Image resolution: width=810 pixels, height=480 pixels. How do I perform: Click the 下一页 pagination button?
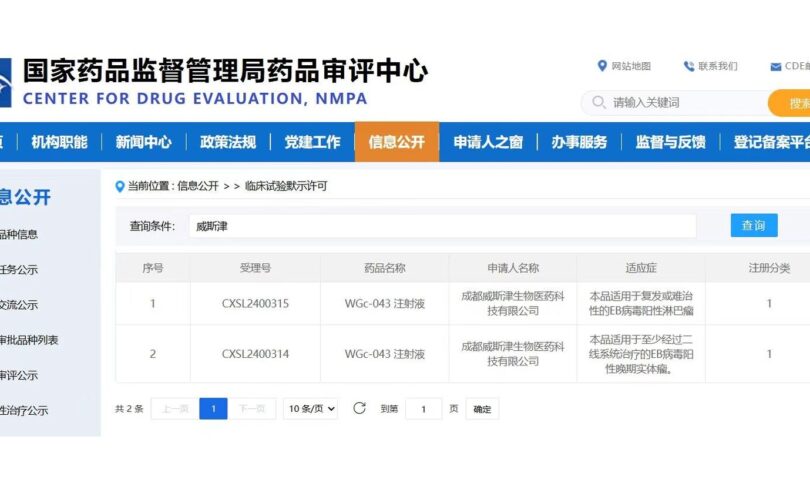[x=252, y=408]
